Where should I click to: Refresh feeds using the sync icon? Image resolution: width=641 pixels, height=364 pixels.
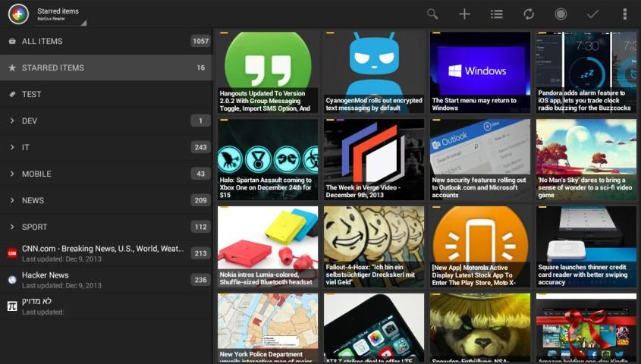point(529,14)
